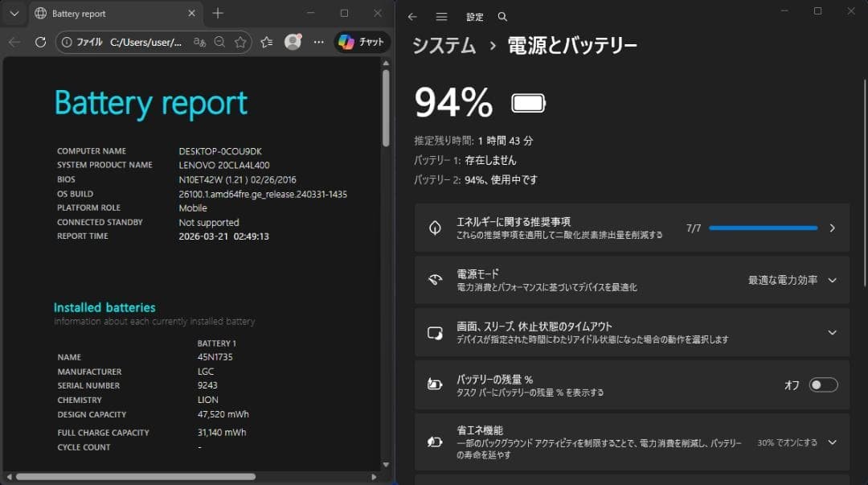This screenshot has height=485, width=868.
Task: Click the energy saver battery icon
Action: (435, 442)
